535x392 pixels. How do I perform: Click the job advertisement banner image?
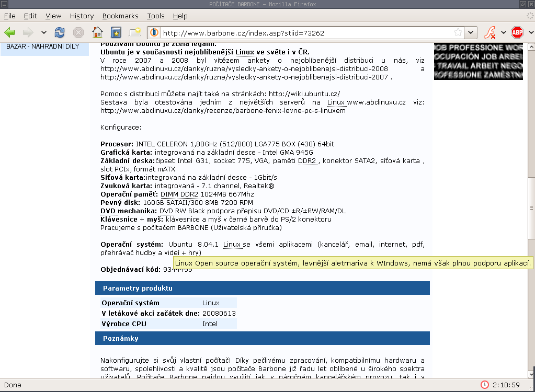479,61
